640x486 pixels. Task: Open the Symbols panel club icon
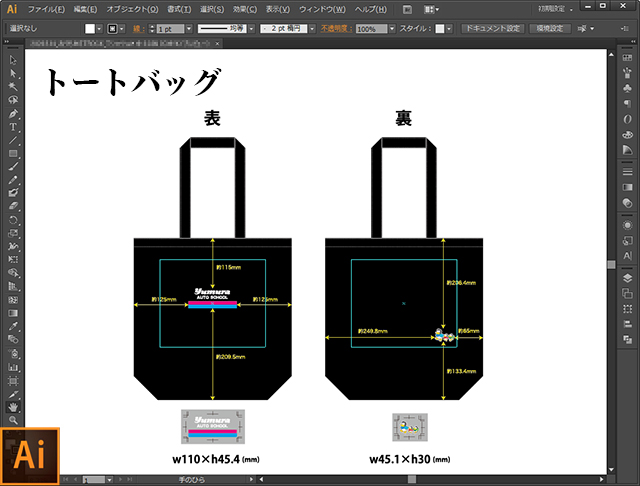(627, 88)
